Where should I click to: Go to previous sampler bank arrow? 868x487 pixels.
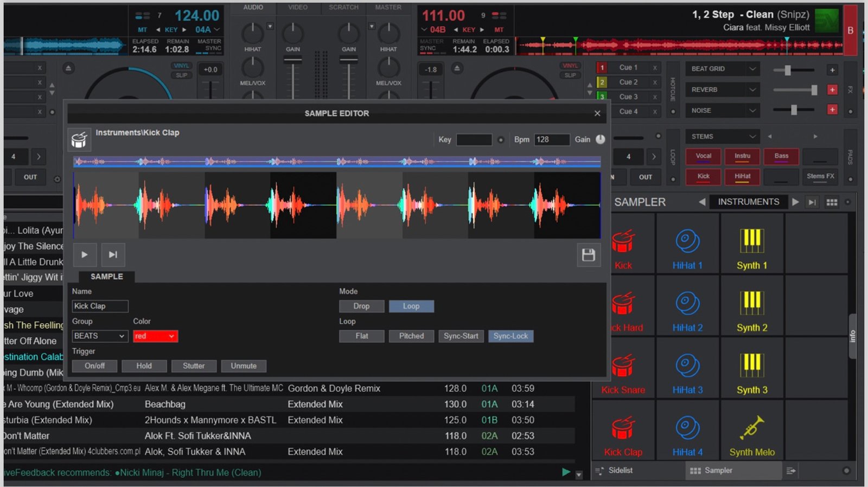[702, 202]
